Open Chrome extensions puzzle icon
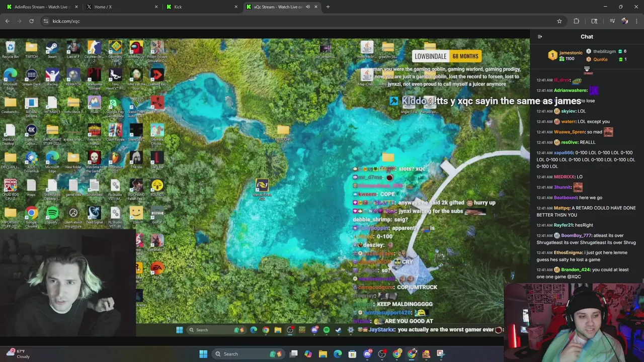This screenshot has height=362, width=644. pyautogui.click(x=577, y=21)
